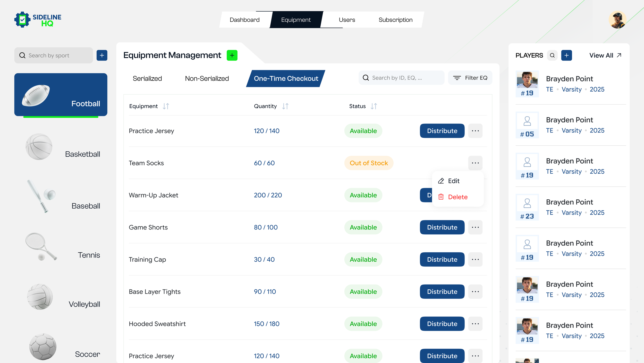Sort by Equipment column arrows
Viewport: 644px width, 363px height.
click(x=166, y=106)
